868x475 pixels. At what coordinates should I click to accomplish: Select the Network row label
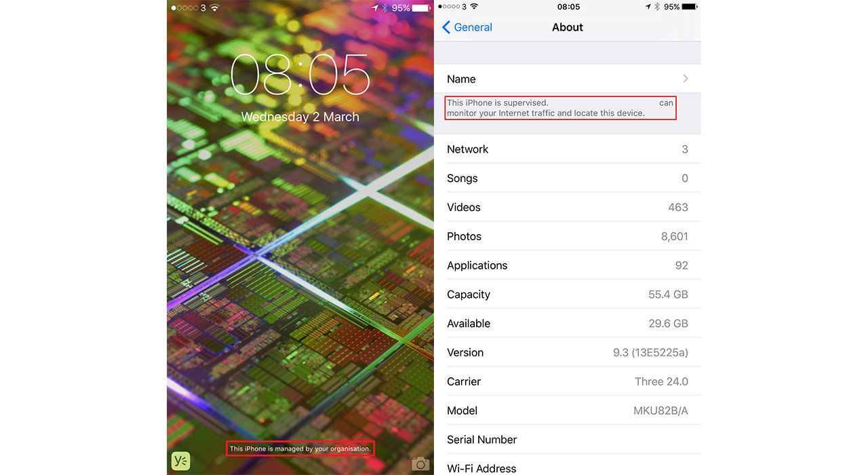click(x=467, y=149)
